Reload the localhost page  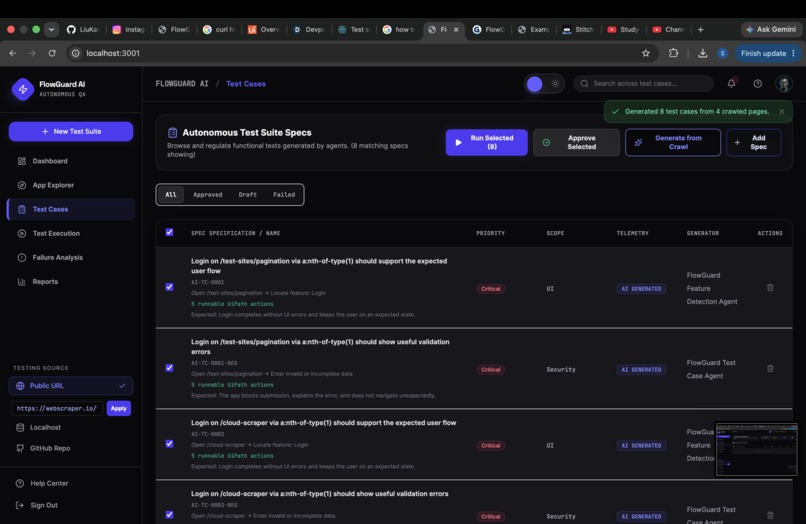tap(52, 53)
